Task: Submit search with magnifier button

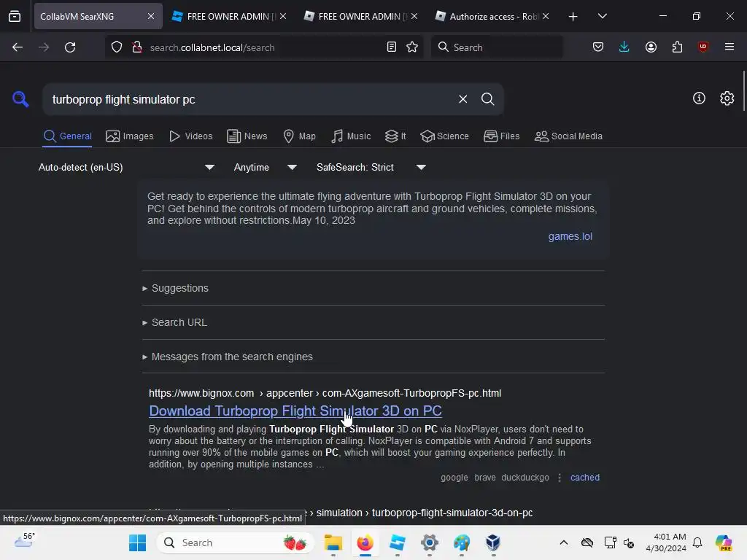Action: click(x=487, y=99)
